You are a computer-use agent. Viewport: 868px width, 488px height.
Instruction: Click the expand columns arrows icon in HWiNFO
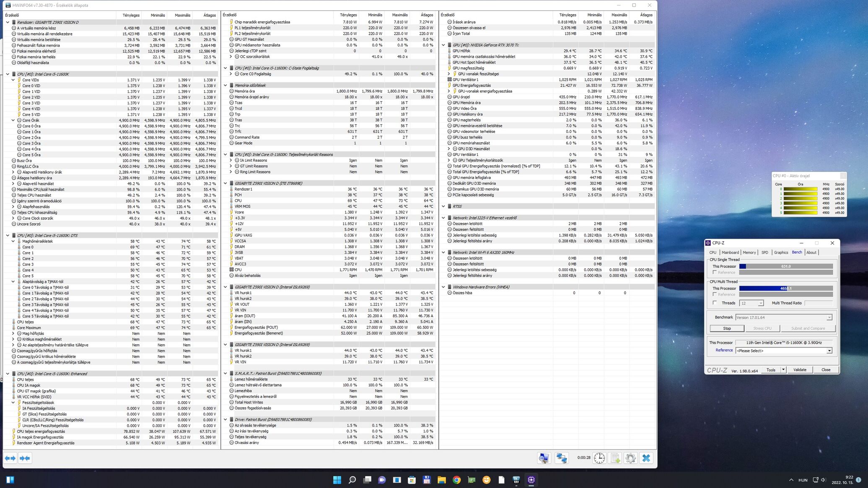(10, 458)
